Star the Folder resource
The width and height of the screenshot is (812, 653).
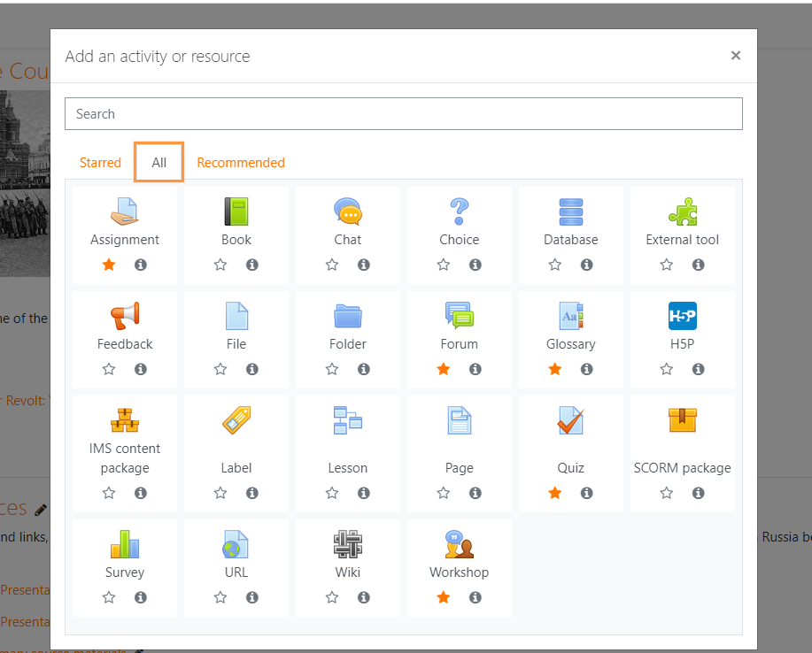coord(332,369)
